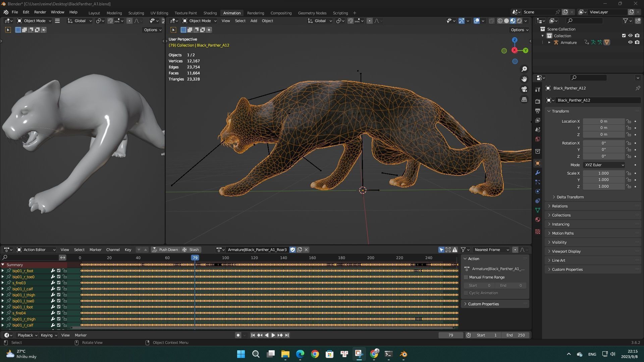Expand the Delta Transform section
644x362 pixels.
click(x=570, y=197)
